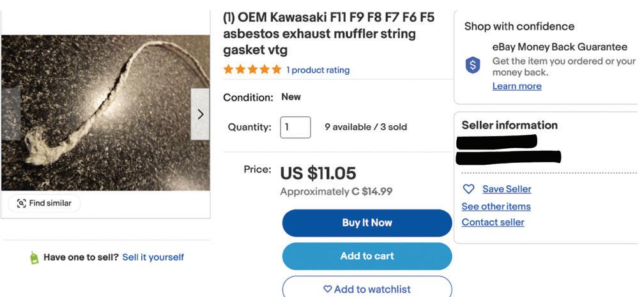Show the next product photo
Viewport: 644px width, 297px height.
200,114
